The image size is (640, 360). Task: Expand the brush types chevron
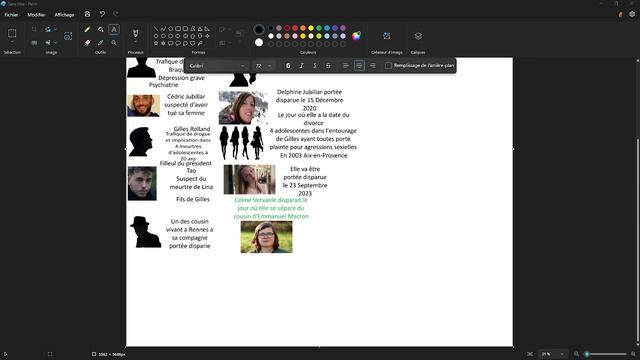tap(136, 42)
